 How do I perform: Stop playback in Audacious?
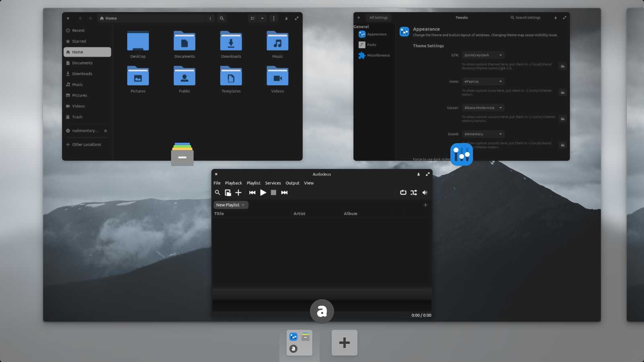273,193
